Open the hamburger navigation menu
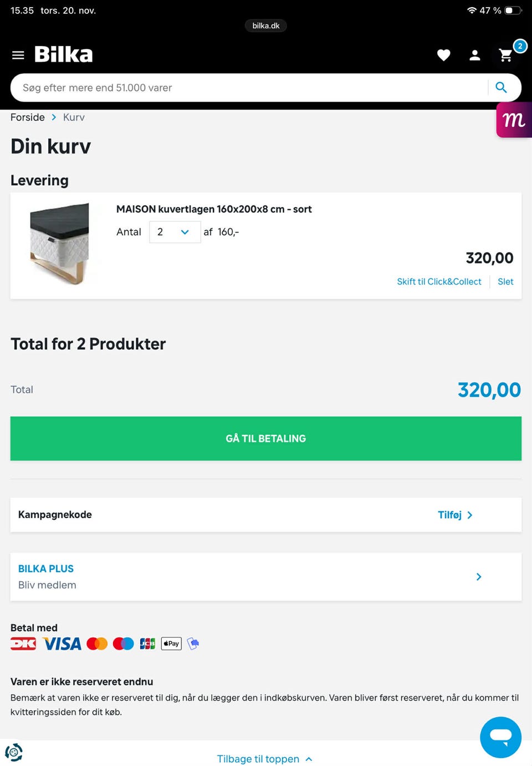 click(x=18, y=55)
